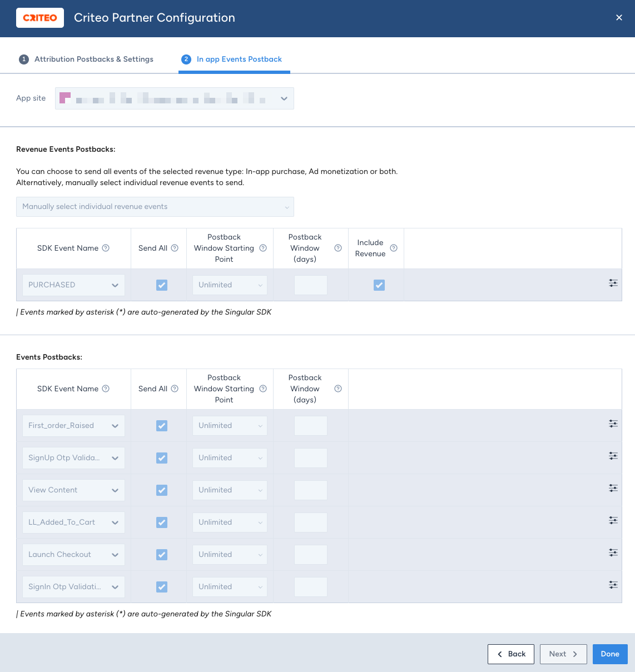Show help for revenue SDK Event Name
Image resolution: width=635 pixels, height=672 pixels.
(x=106, y=248)
